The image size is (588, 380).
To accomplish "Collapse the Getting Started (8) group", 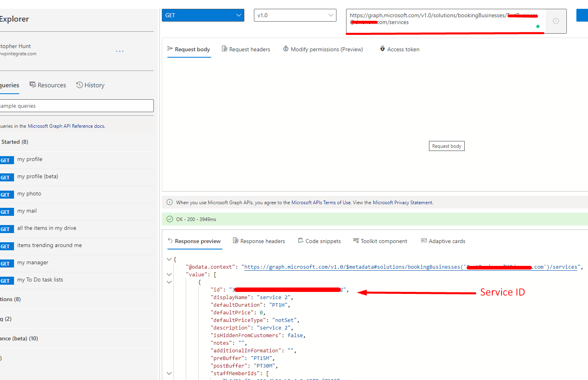I will tap(76, 142).
